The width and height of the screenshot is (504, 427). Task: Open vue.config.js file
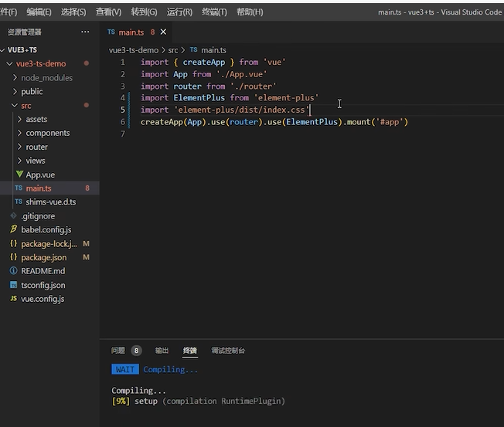(x=43, y=299)
